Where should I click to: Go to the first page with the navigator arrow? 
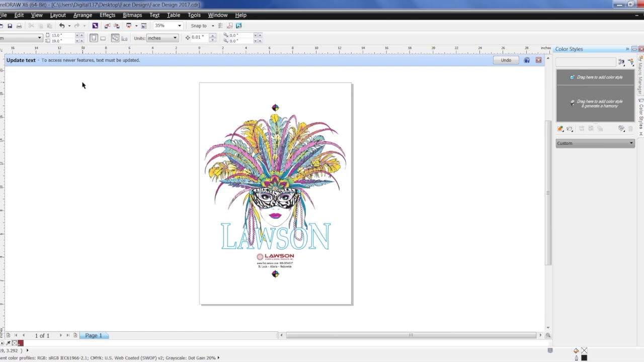pos(16,335)
